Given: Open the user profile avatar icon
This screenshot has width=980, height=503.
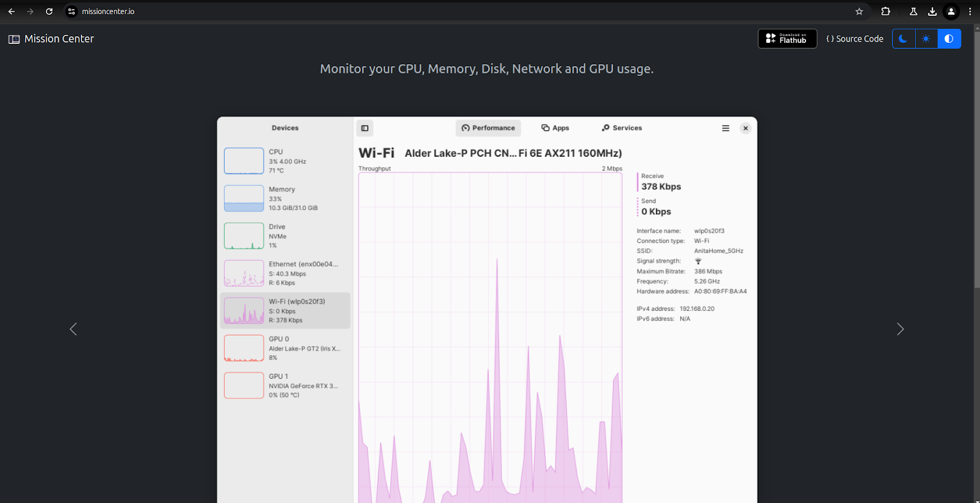Looking at the screenshot, I should pyautogui.click(x=951, y=12).
